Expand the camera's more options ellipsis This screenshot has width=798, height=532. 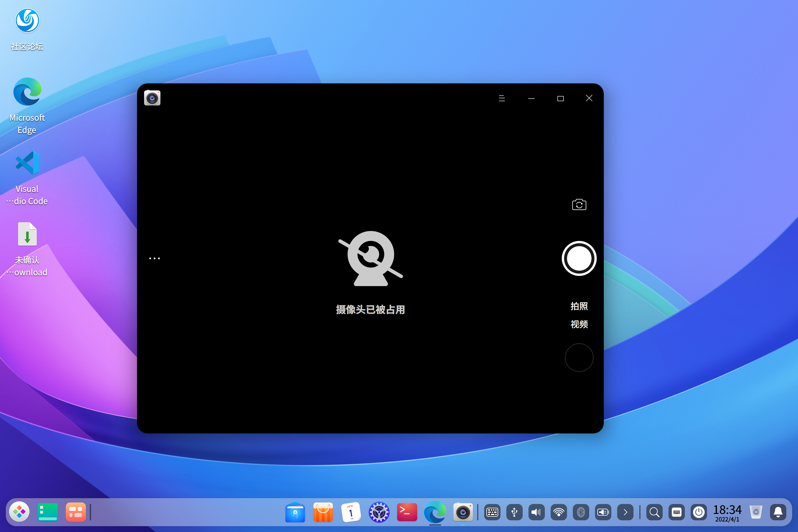tap(154, 258)
